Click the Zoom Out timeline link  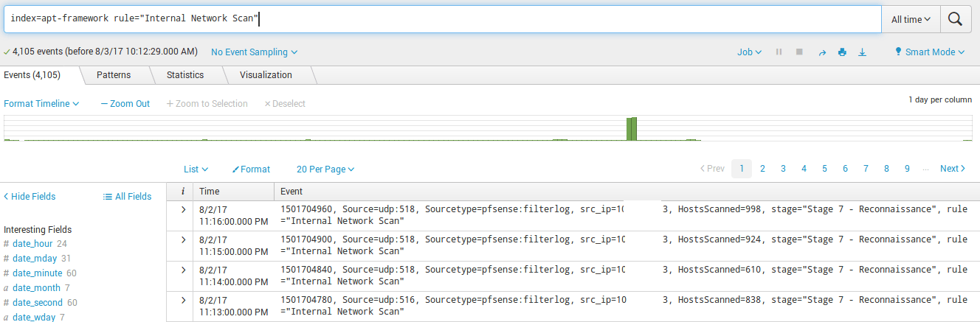[x=125, y=104]
